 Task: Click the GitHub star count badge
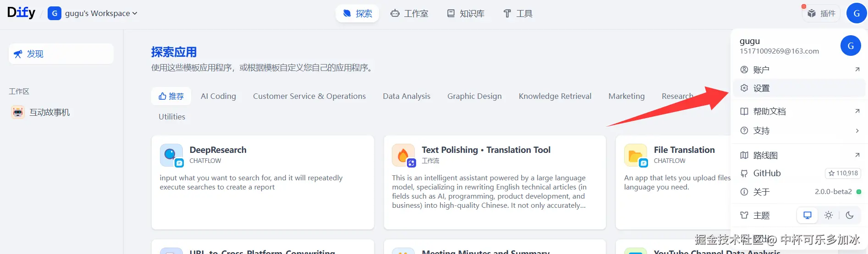point(843,173)
